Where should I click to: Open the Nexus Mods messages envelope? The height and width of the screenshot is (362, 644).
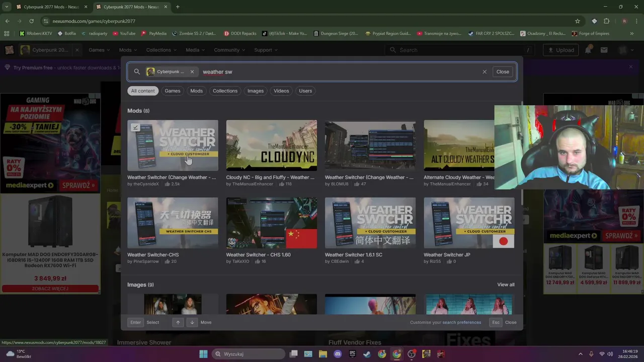point(604,50)
